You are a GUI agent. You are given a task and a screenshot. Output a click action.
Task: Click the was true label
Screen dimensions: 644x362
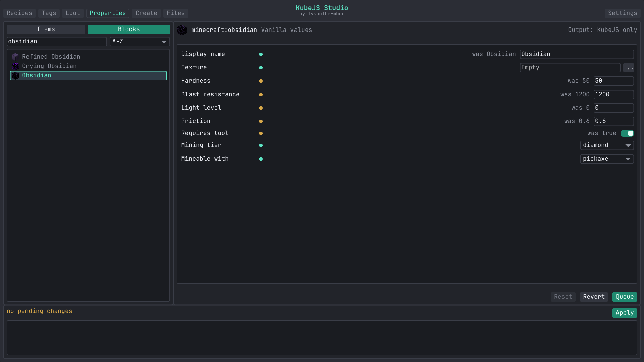602,133
